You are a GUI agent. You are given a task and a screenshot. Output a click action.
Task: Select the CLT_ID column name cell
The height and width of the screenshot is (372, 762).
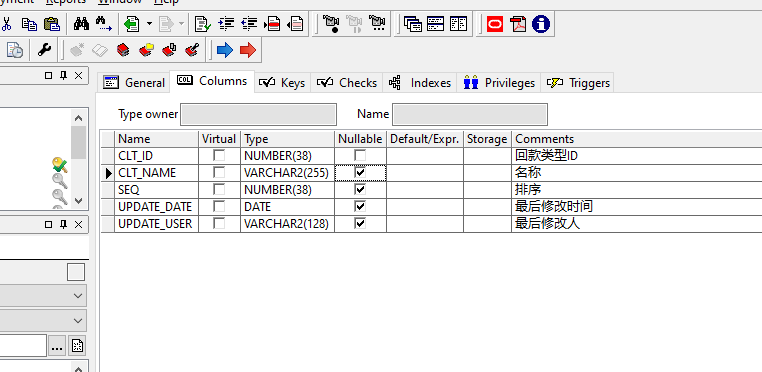[156, 156]
